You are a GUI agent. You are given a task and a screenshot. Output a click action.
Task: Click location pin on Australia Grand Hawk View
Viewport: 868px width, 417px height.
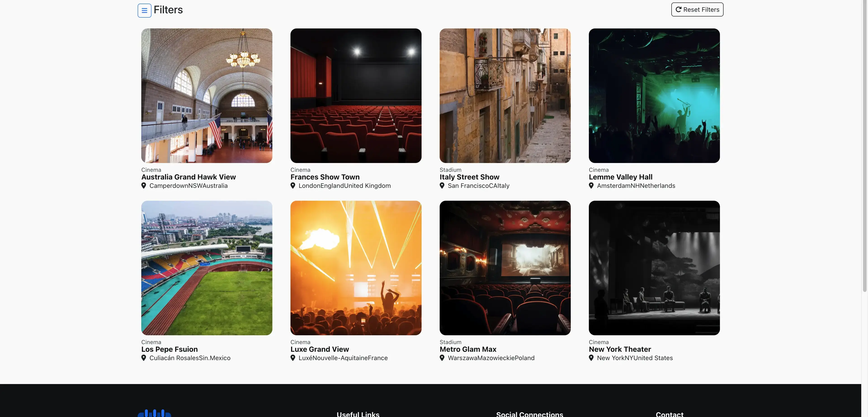point(144,185)
